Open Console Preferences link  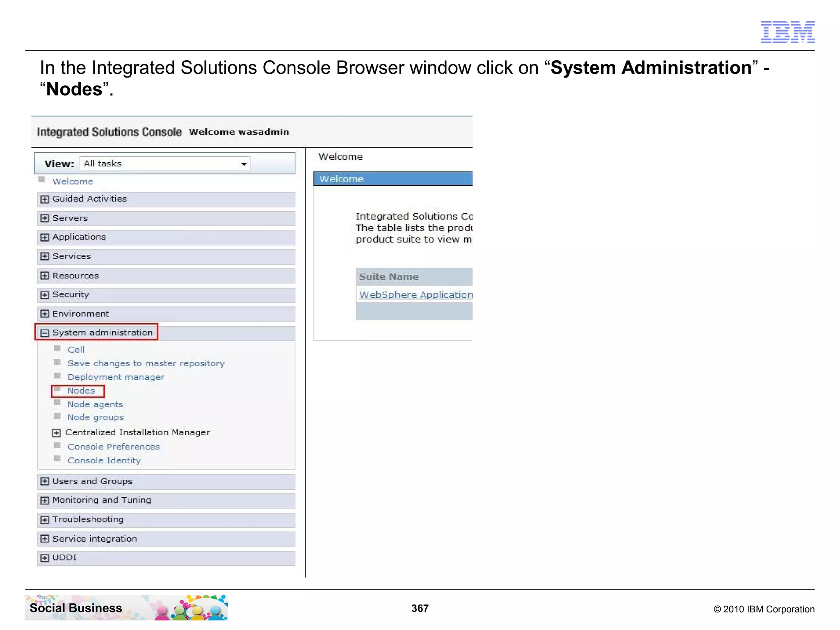point(114,447)
